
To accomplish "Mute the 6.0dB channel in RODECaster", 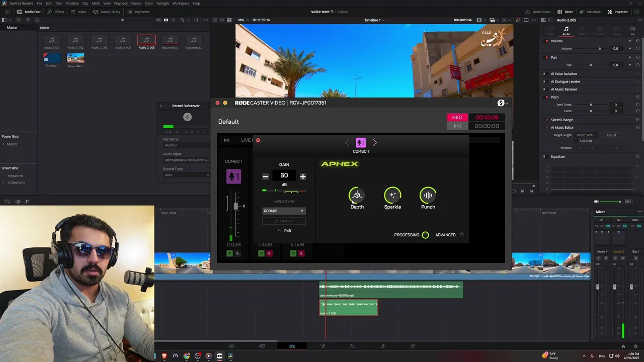I will 301,253.
